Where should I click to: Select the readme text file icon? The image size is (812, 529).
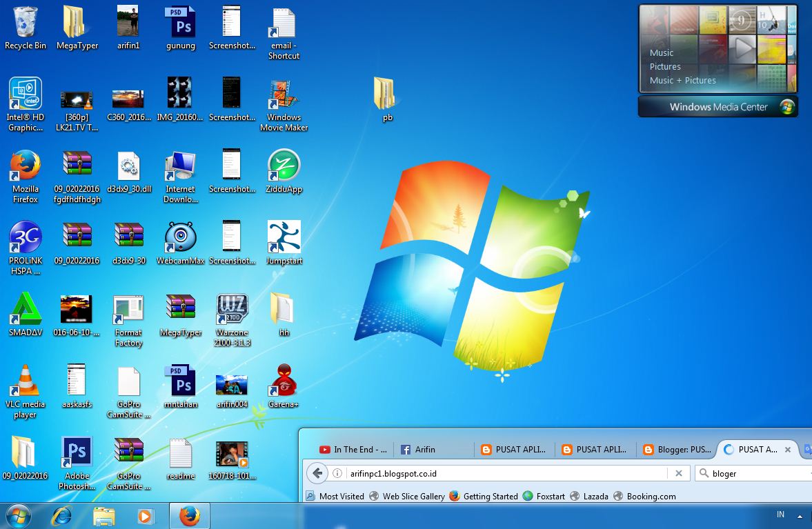pos(180,452)
